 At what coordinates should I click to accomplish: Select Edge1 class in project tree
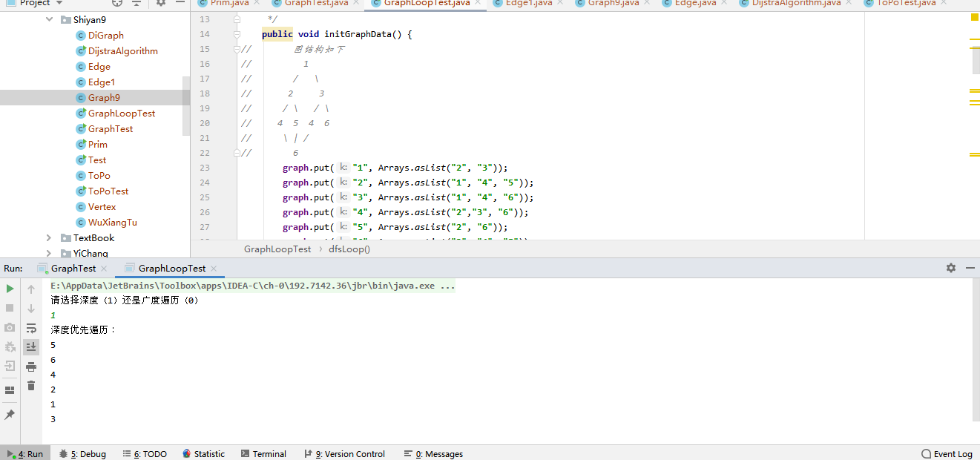click(102, 82)
